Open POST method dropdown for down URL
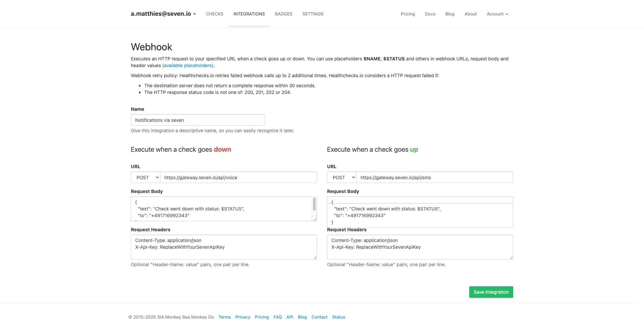The height and width of the screenshot is (335, 644). click(x=146, y=178)
